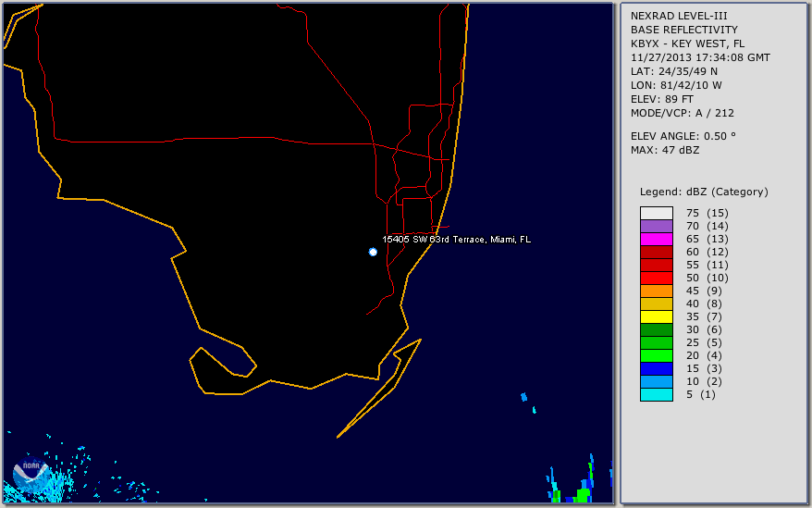The image size is (812, 508).
Task: Click the Legend: dBZ (Category) heading
Action: (704, 192)
